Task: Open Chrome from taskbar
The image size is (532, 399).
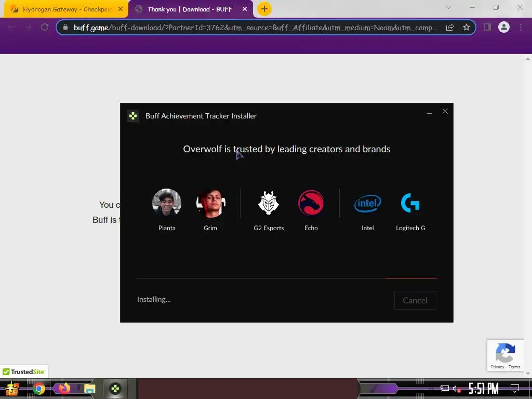Action: click(x=38, y=389)
